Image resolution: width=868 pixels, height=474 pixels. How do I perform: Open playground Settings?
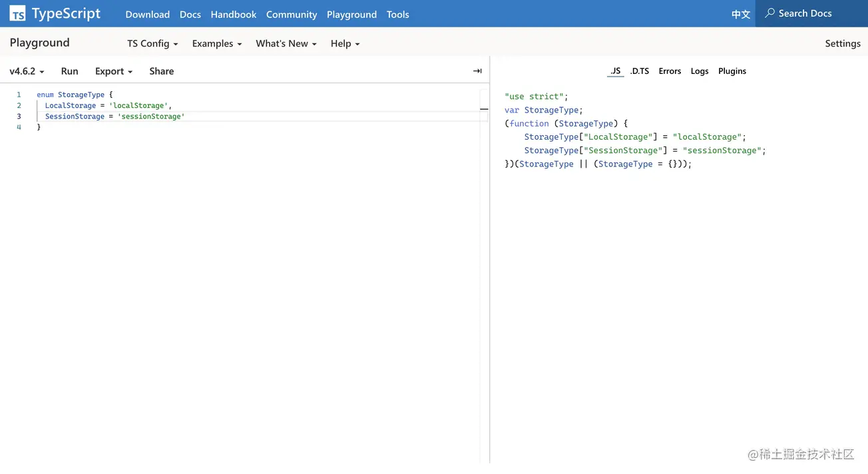pyautogui.click(x=843, y=43)
